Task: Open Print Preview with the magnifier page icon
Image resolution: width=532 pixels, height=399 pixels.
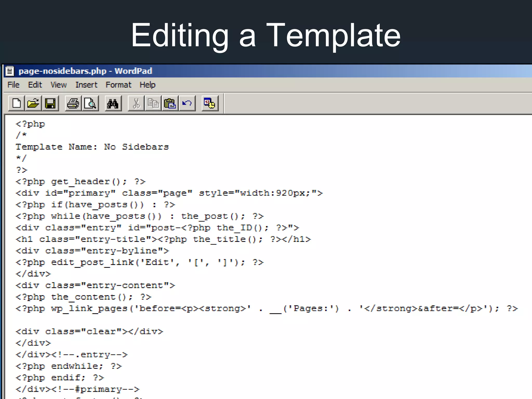Action: (90, 103)
